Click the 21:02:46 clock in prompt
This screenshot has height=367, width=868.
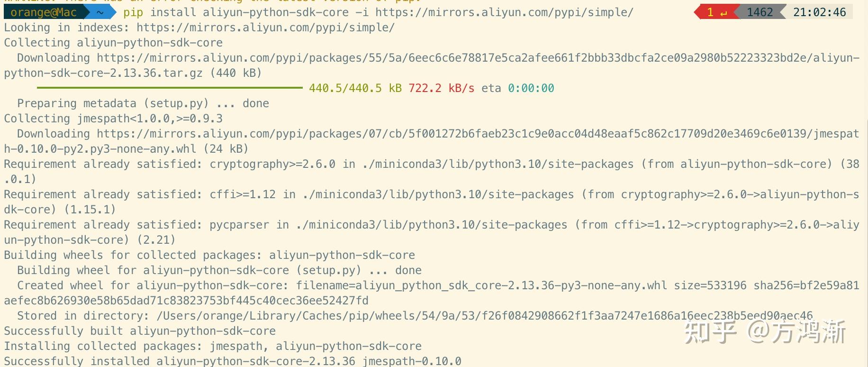pos(820,12)
